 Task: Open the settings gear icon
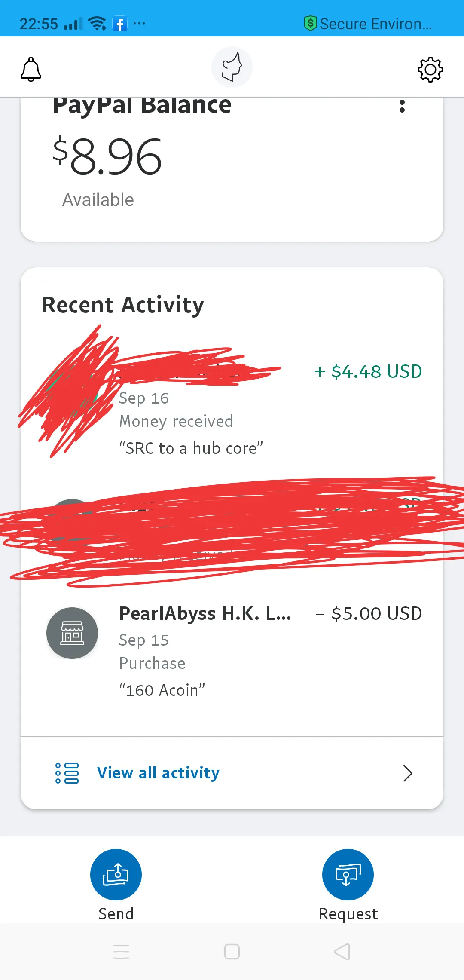(x=430, y=69)
